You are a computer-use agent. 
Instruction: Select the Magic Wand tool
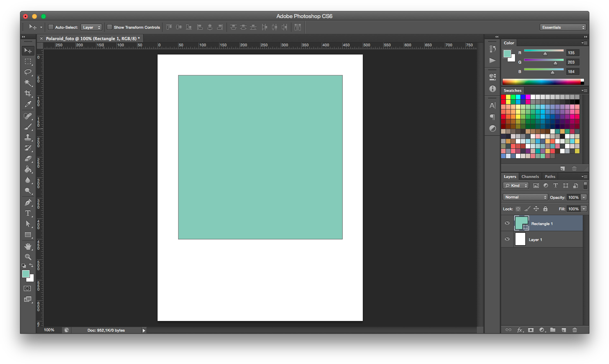point(28,83)
